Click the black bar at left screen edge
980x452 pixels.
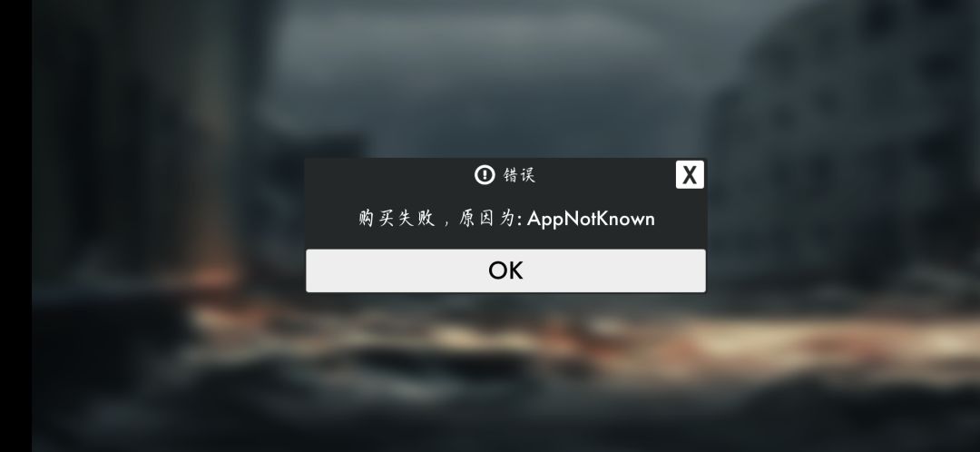15,226
